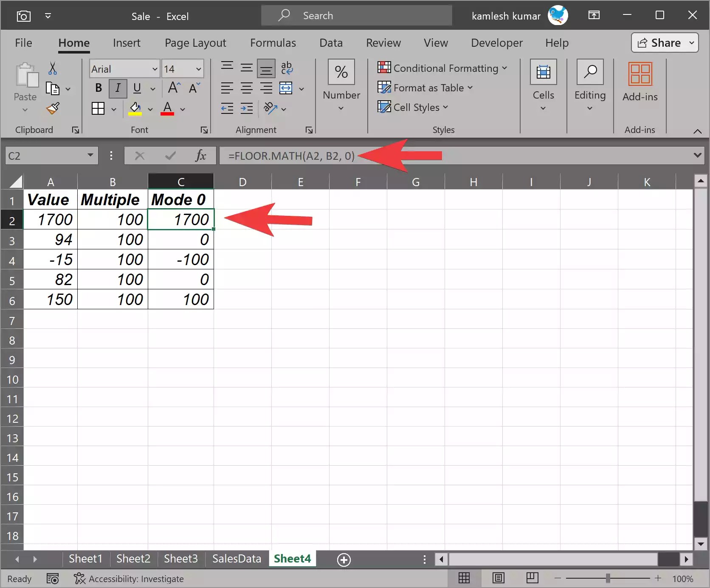Viewport: 710px width, 588px height.
Task: Toggle Bold formatting
Action: click(x=98, y=88)
